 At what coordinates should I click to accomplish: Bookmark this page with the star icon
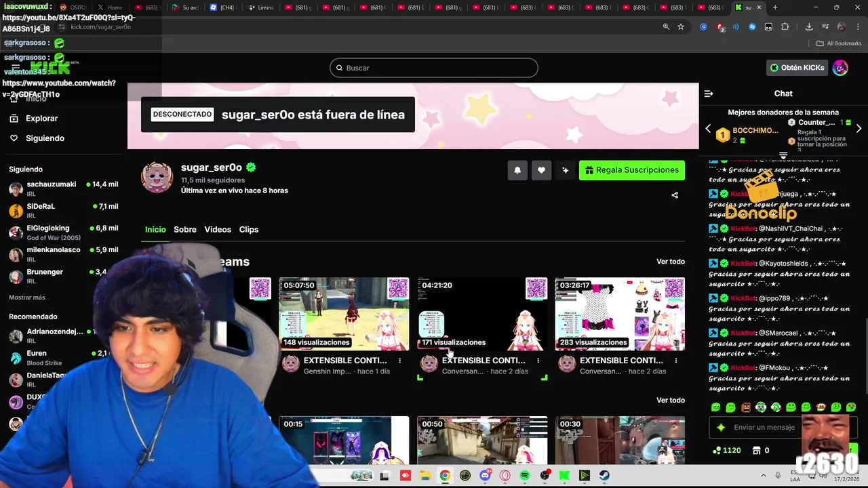[x=681, y=26]
